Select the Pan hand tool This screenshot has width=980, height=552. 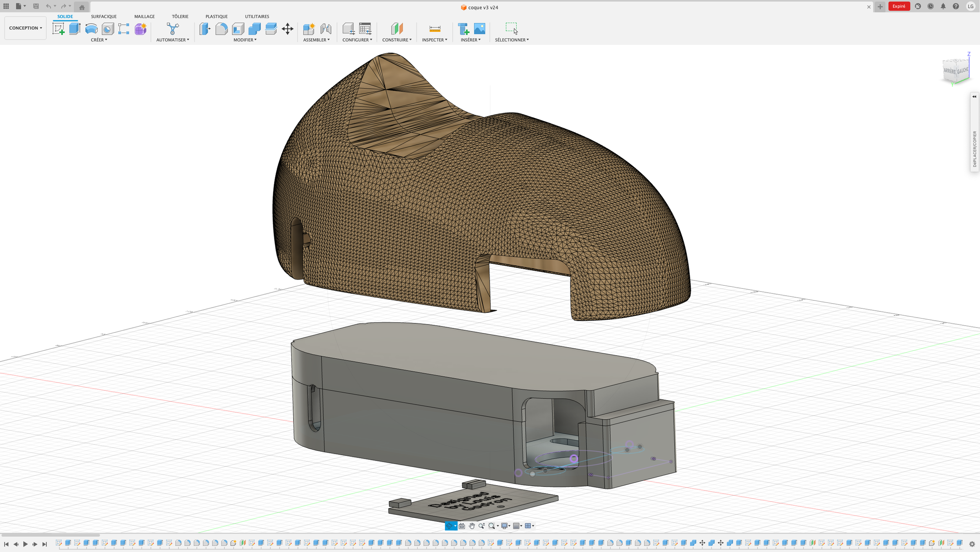472,526
